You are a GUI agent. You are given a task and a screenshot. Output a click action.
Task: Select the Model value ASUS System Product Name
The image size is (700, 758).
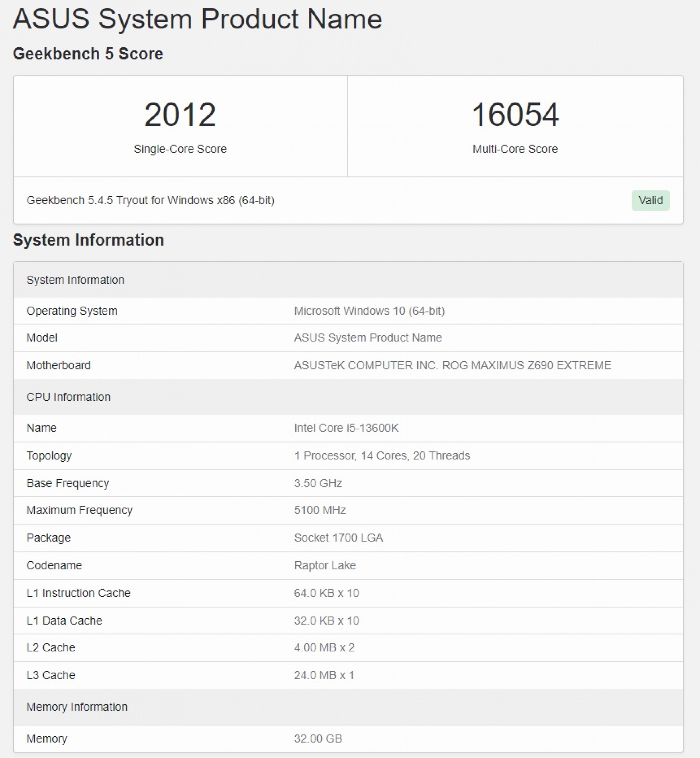368,338
